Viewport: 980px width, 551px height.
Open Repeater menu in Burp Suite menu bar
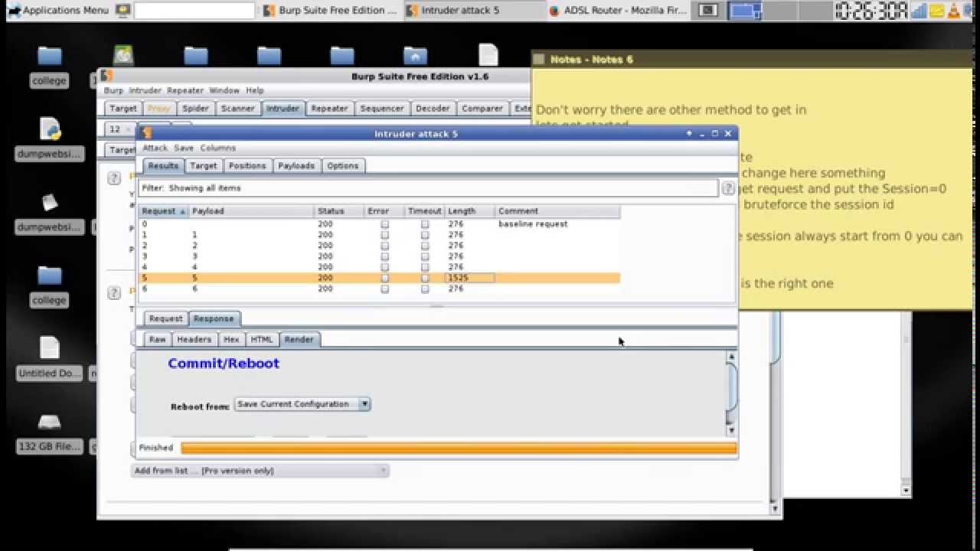185,90
